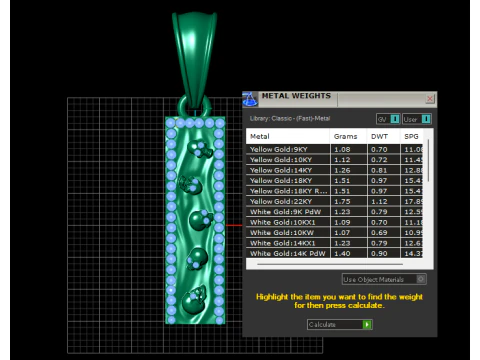This screenshot has width=480, height=360.
Task: Click the green arrow on Calculate
Action: (x=367, y=324)
